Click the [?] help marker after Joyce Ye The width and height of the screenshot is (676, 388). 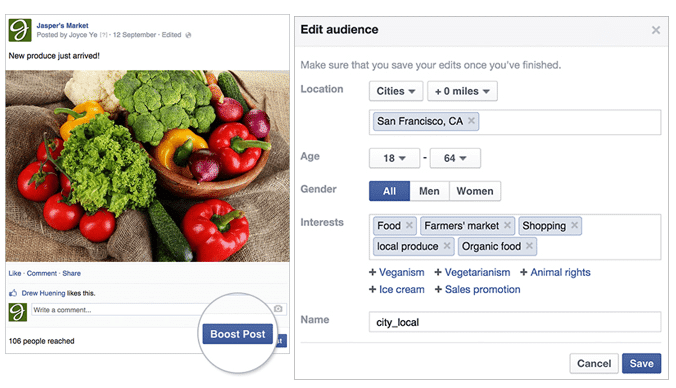pyautogui.click(x=103, y=35)
